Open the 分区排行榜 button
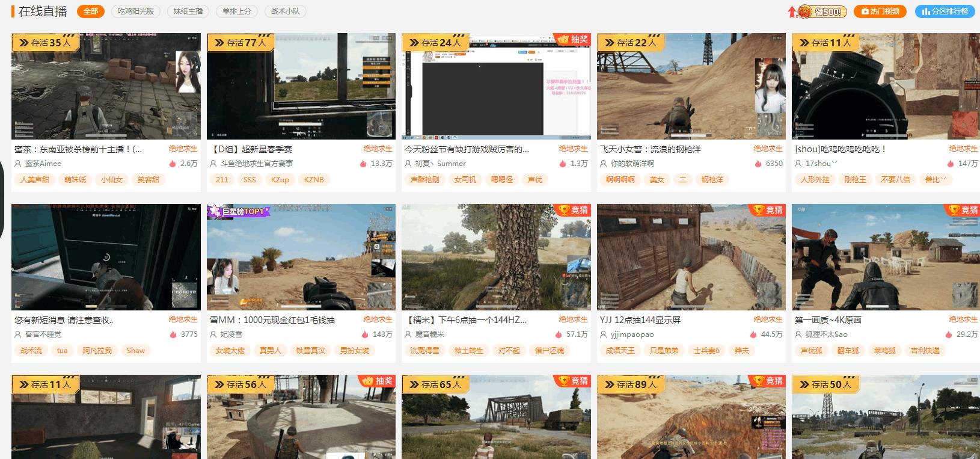The width and height of the screenshot is (980, 459). [945, 11]
